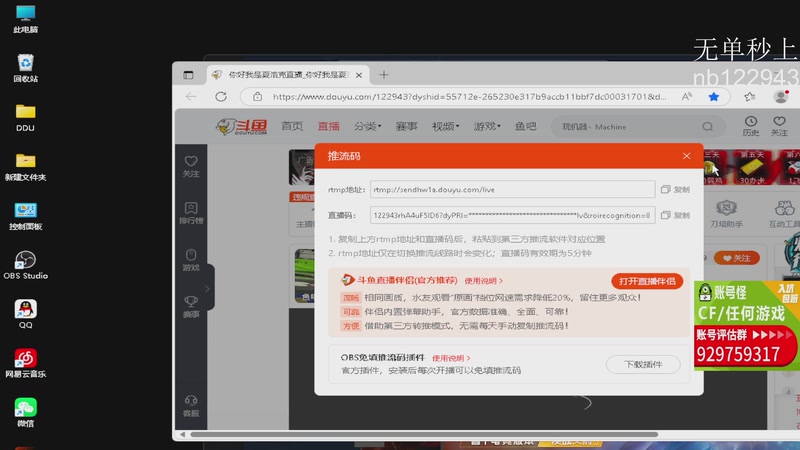Open 鱼吧 in Douyu navigation

coord(525,126)
